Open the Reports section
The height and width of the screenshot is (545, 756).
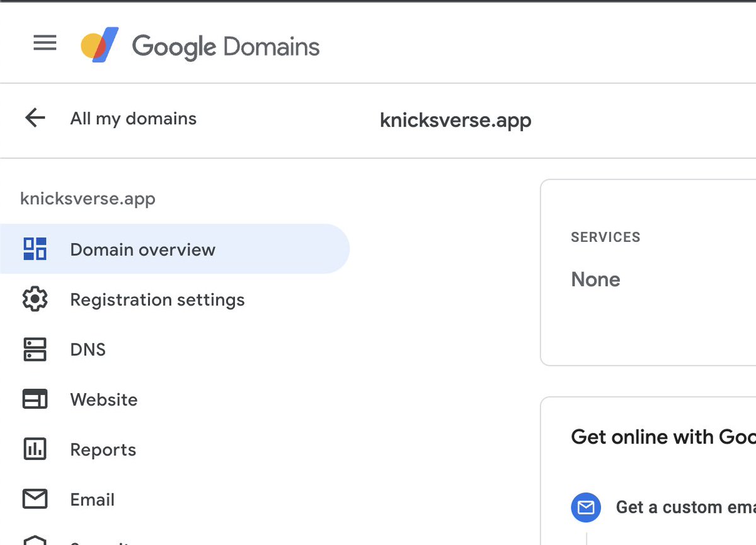(103, 449)
